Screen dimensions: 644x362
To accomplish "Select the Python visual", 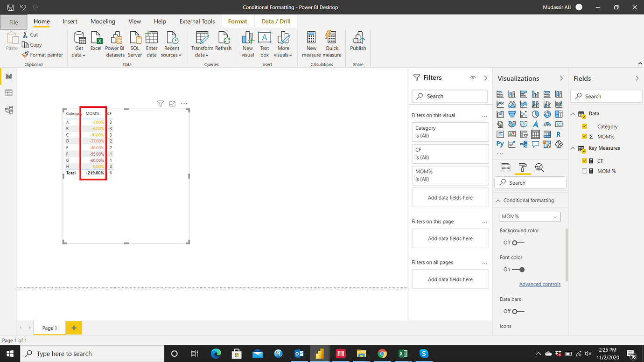I will 500,144.
